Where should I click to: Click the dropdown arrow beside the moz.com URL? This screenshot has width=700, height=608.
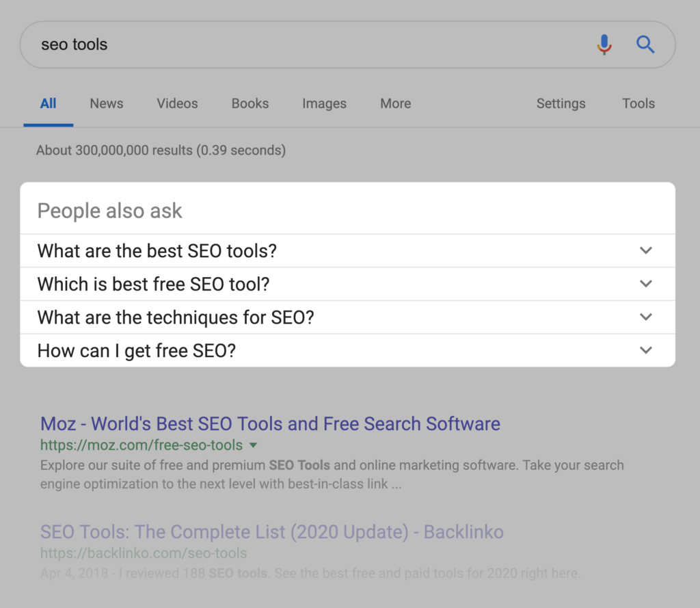click(254, 446)
